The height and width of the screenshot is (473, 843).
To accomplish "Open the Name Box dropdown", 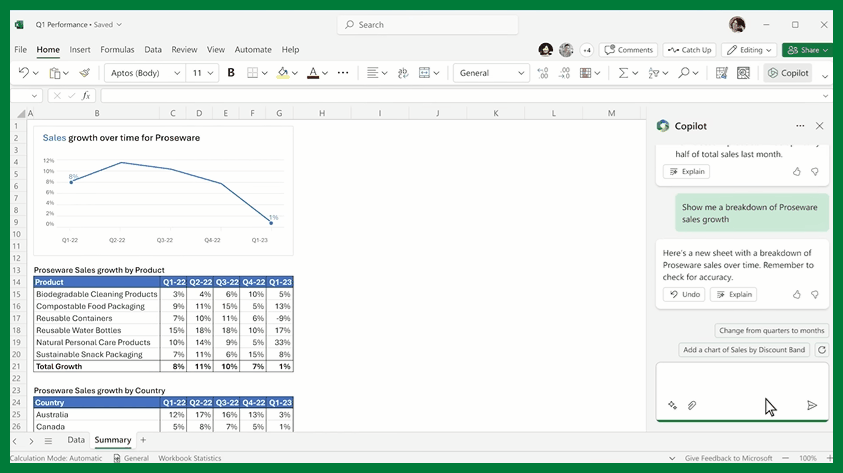I will (x=34, y=96).
